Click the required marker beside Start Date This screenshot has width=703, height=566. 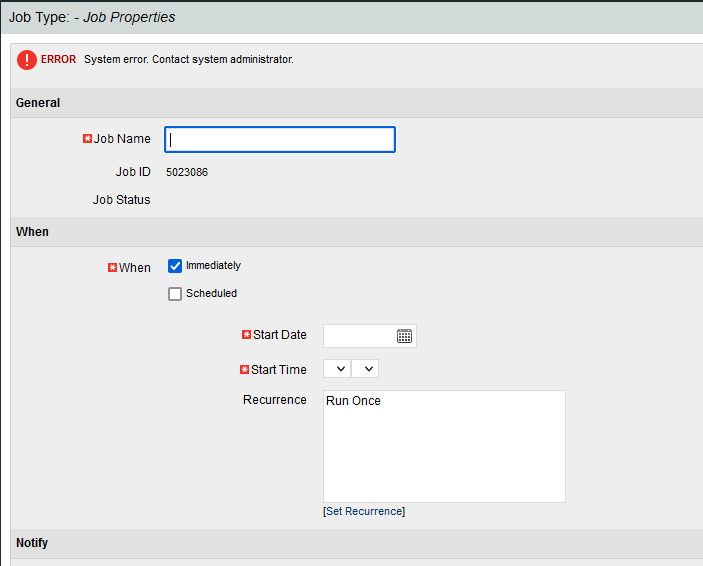click(x=246, y=335)
